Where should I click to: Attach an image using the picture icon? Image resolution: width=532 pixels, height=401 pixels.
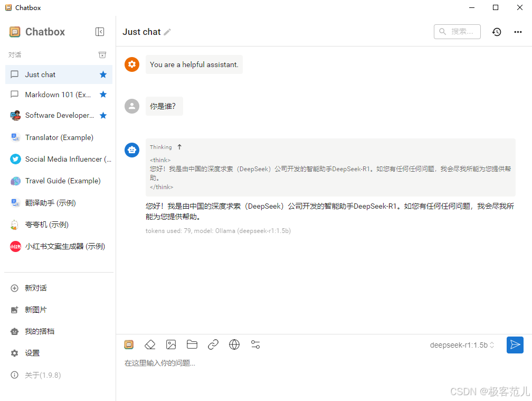171,344
